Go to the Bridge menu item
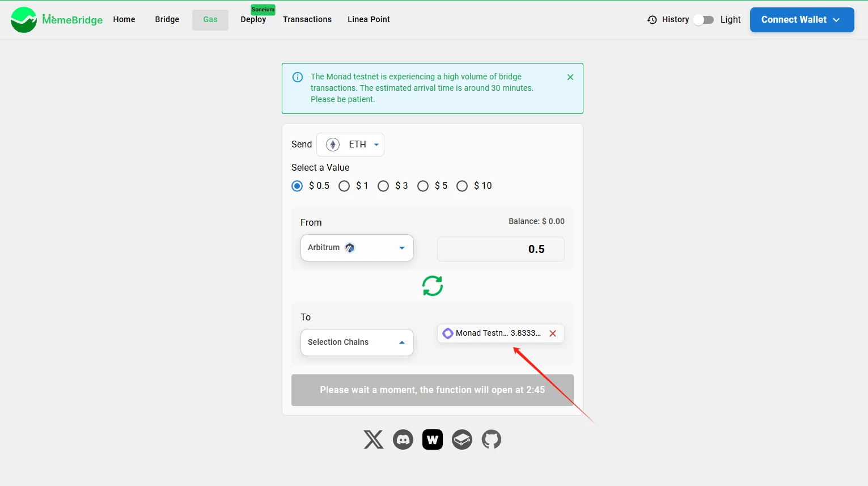Image resolution: width=868 pixels, height=486 pixels. (x=167, y=19)
